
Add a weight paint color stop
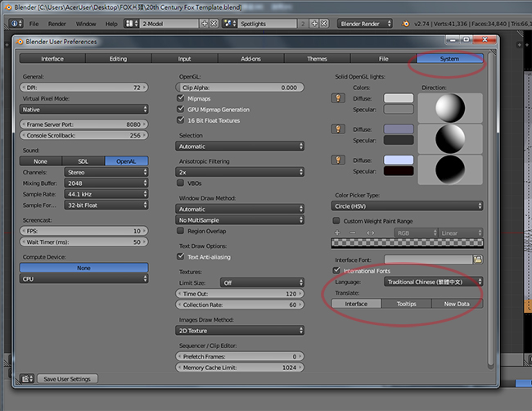pos(337,233)
